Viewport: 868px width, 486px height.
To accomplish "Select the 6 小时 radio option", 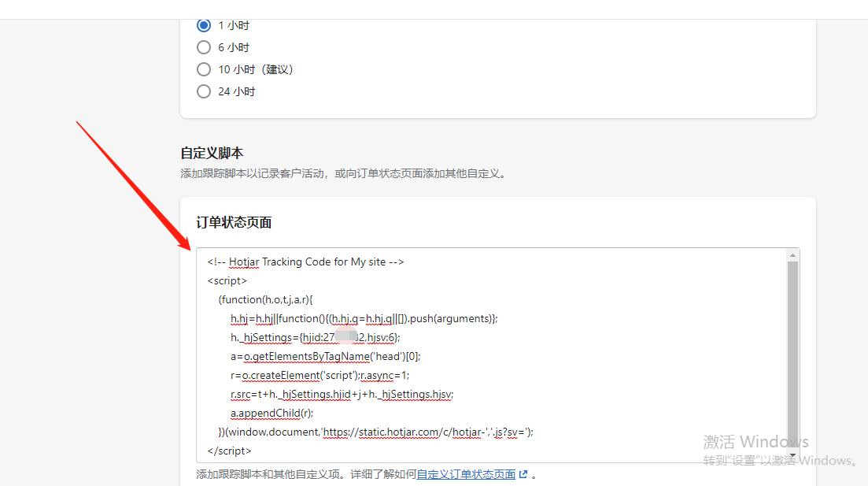I will point(204,47).
